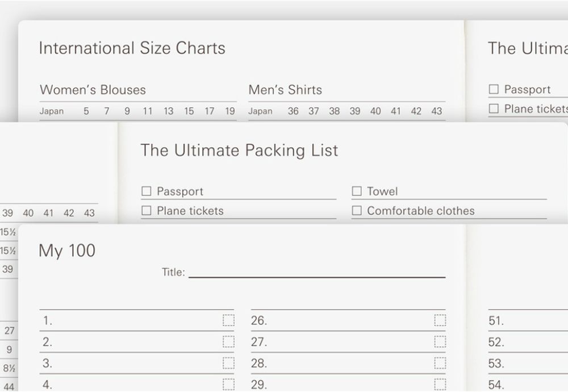The height and width of the screenshot is (392, 568).
Task: Select size 13 in Women's Blouses row
Action: coord(169,111)
